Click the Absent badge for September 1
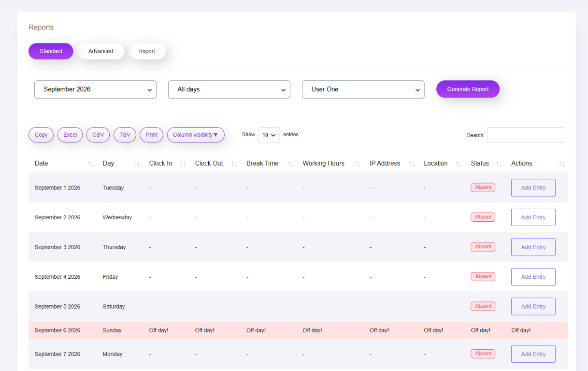This screenshot has width=588, height=371. pyautogui.click(x=483, y=187)
